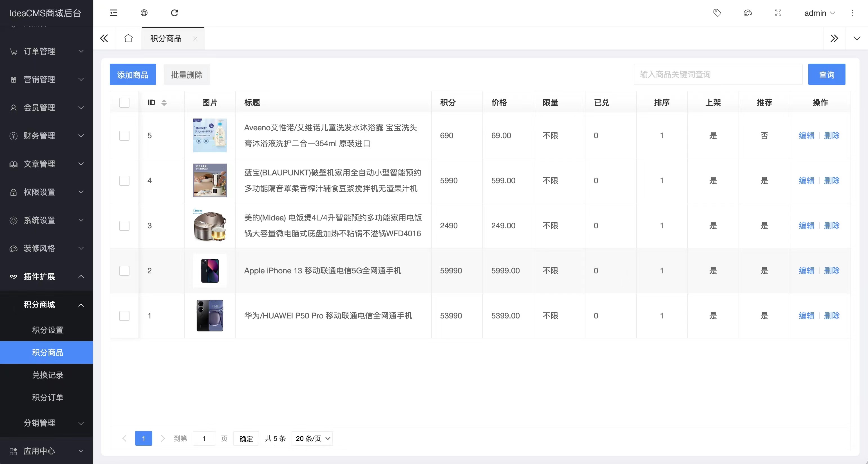Screen dimensions: 868x464
Task: Collapse the 积分商城 submenu chevron
Action: [81, 305]
